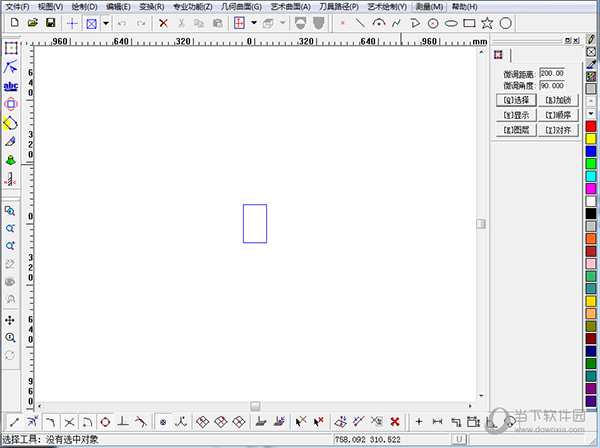Click the 微调角度 input field
600x448 pixels.
(552, 86)
